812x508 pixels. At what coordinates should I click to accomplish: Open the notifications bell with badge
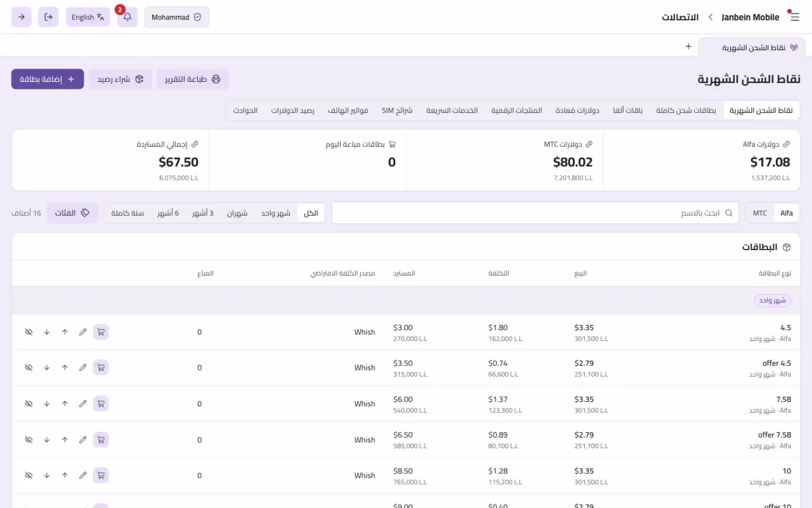[127, 17]
